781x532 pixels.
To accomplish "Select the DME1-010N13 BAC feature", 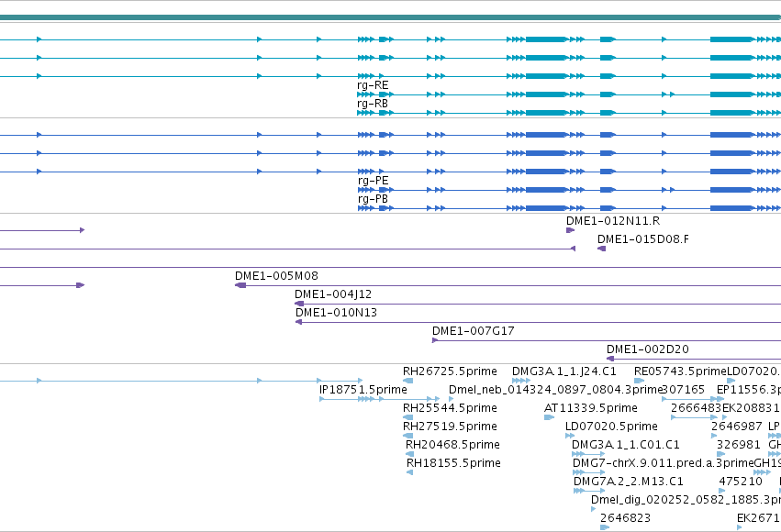I will pos(539,322).
